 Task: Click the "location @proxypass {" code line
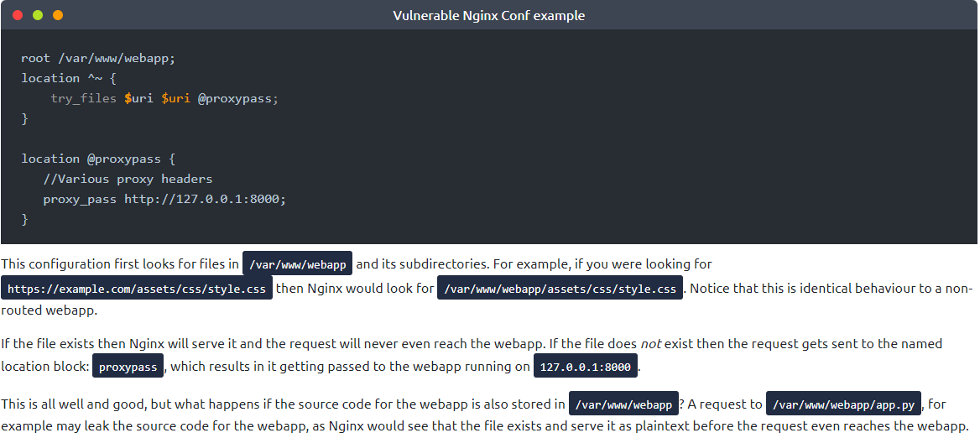[98, 159]
